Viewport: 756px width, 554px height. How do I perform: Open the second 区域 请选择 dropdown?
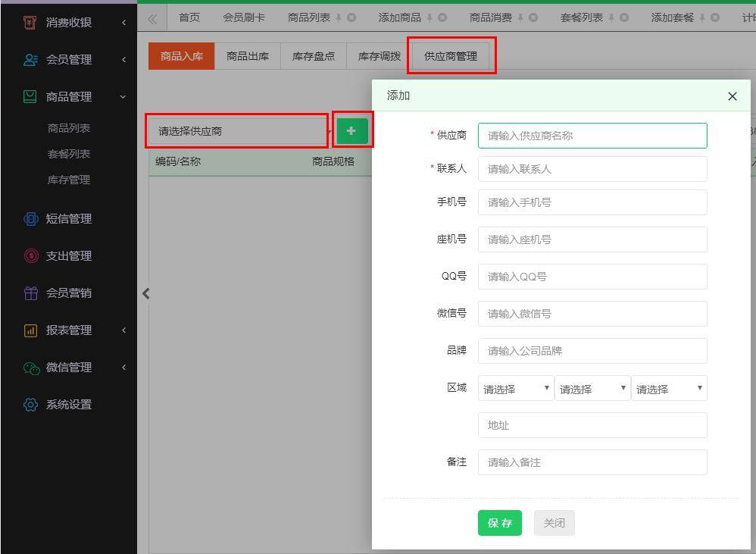592,388
